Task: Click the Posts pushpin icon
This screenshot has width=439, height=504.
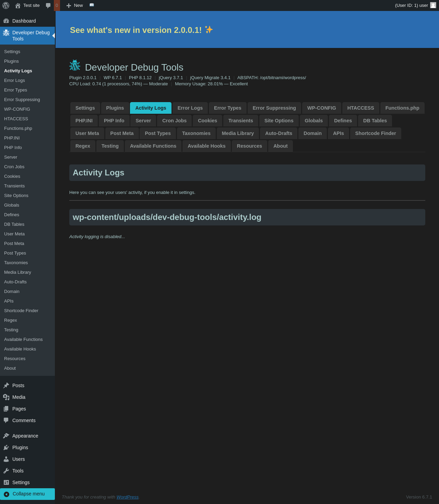Action: coord(6,385)
